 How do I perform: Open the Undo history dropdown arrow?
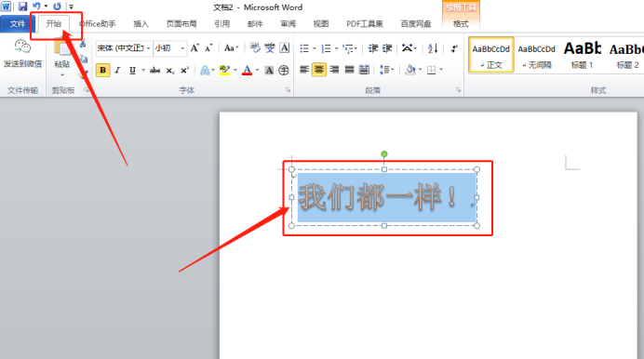point(46,7)
